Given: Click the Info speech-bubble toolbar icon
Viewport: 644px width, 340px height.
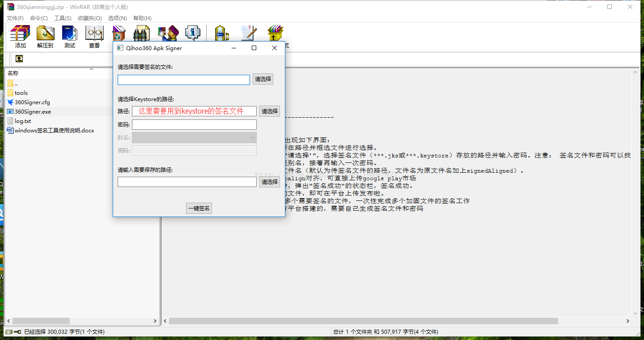Looking at the screenshot, I should coord(193,33).
